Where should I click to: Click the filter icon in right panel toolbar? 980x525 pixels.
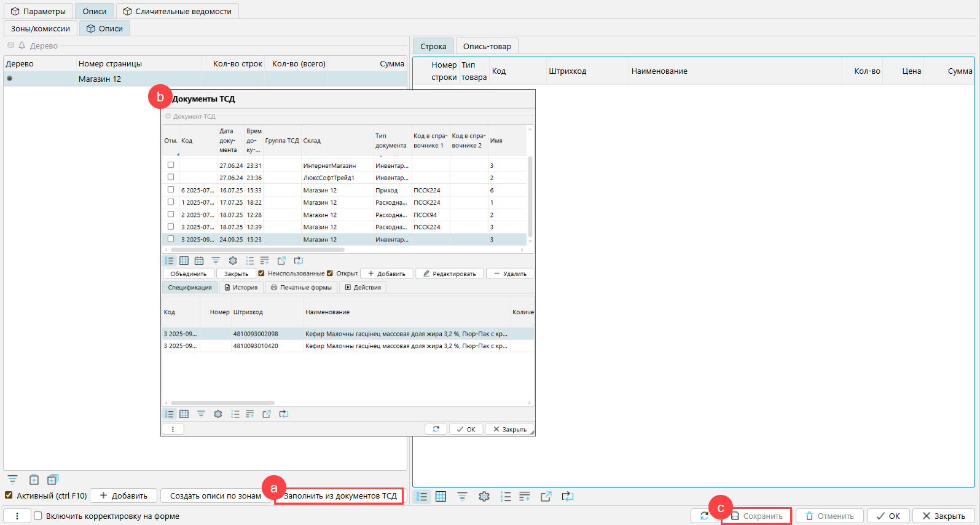point(462,497)
